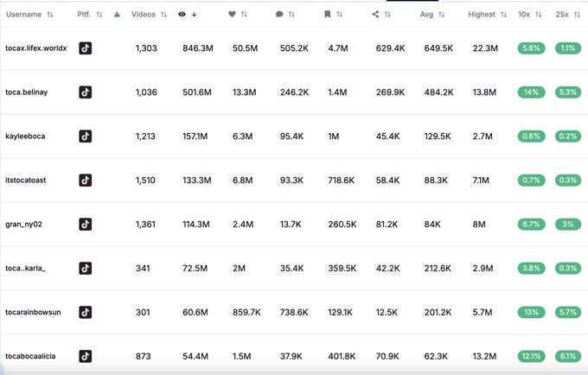This screenshot has height=375, width=588.
Task: Click green 6.7% badge for gran_ny02
Action: point(532,224)
